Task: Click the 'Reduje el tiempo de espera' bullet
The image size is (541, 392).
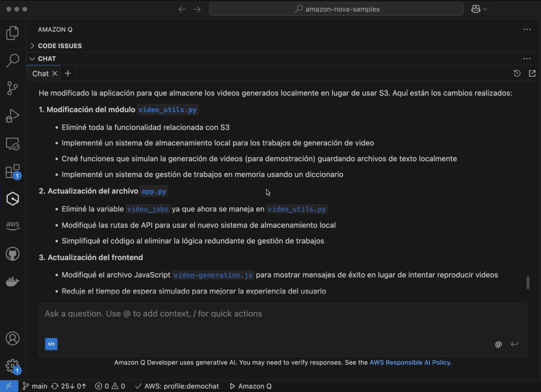Action: coord(194,291)
